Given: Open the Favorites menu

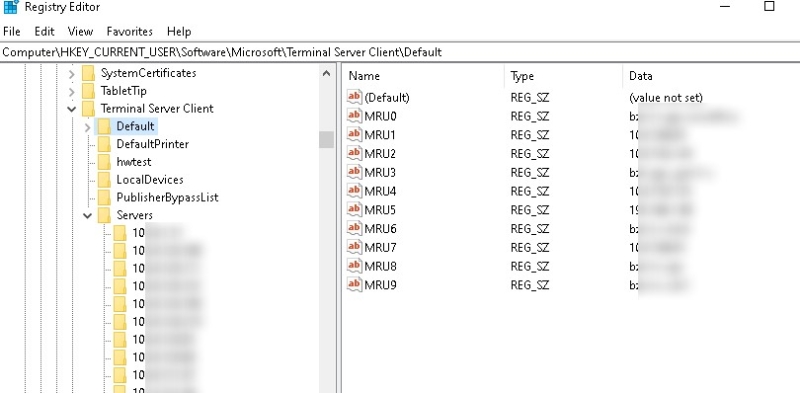Looking at the screenshot, I should (130, 32).
